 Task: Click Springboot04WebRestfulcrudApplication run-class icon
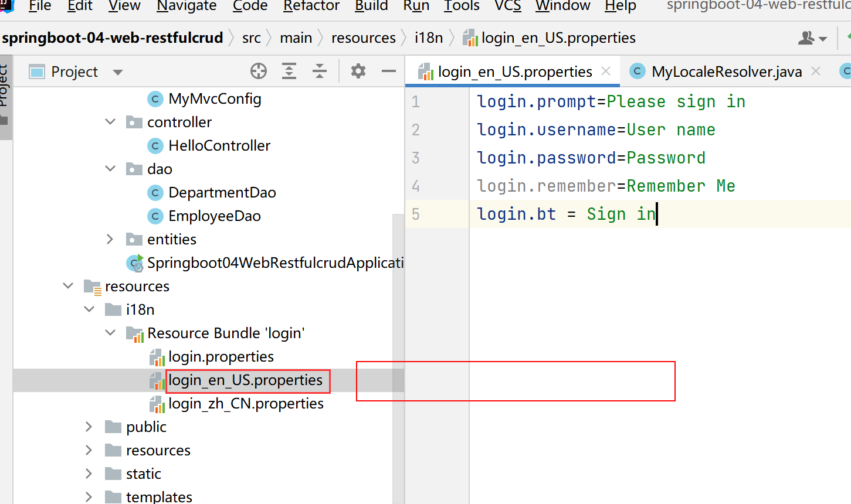[135, 263]
